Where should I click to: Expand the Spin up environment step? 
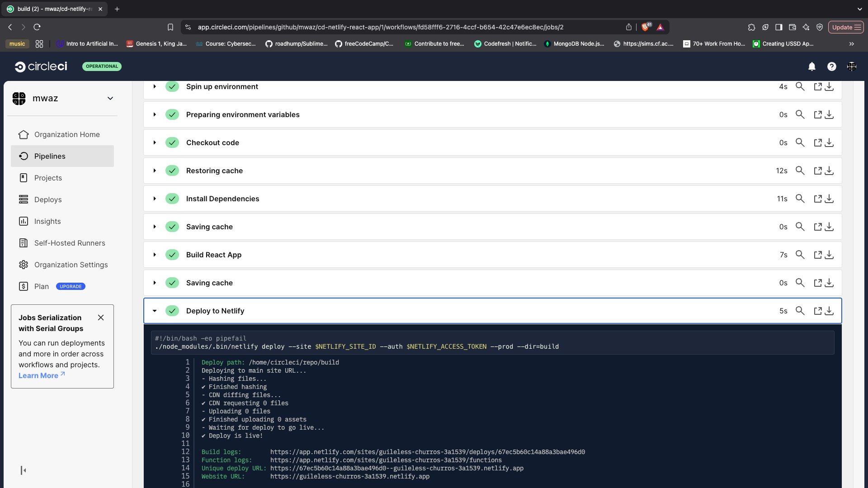(x=155, y=86)
